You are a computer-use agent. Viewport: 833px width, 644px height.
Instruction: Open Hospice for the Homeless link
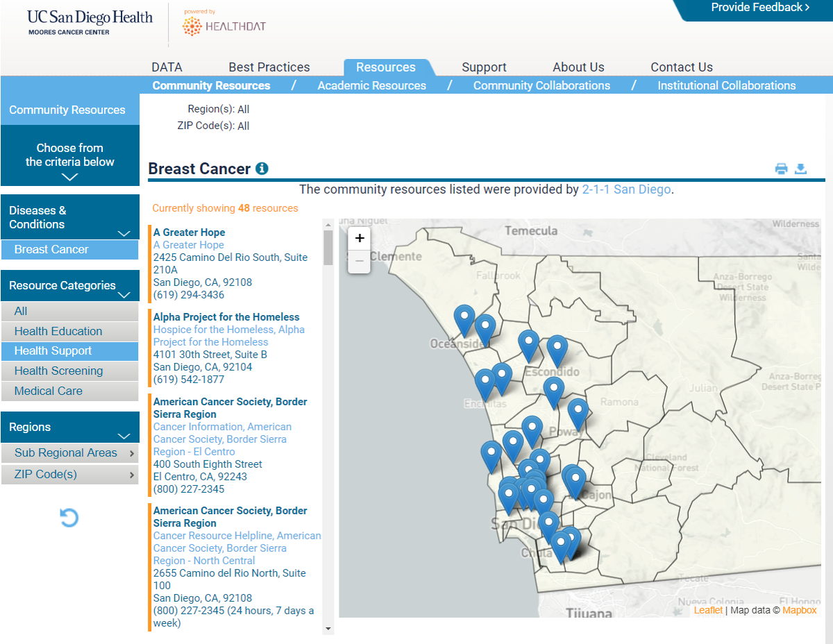229,336
